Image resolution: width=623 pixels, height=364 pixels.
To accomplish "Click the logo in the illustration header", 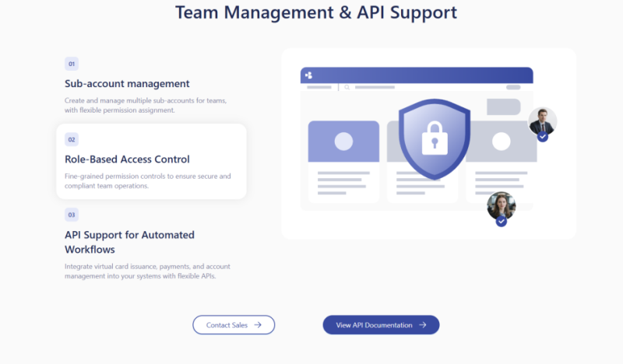I will (x=309, y=75).
